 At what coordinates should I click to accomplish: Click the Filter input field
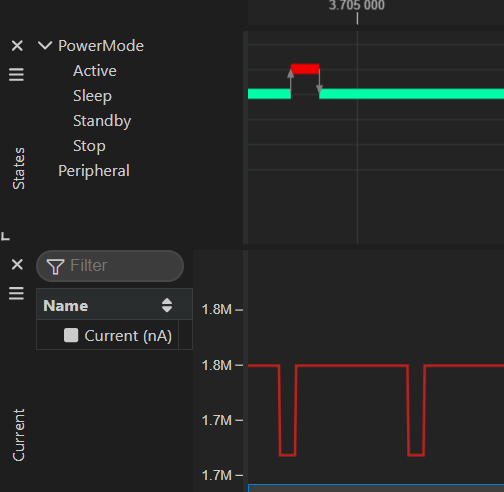point(110,266)
